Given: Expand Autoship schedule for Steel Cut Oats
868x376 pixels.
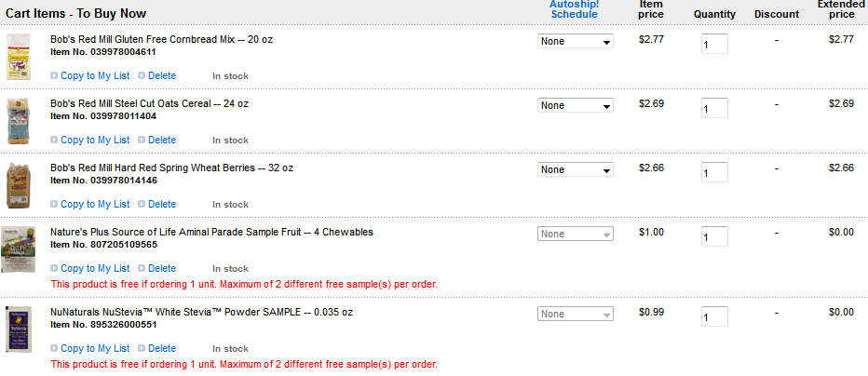Looking at the screenshot, I should (x=576, y=106).
